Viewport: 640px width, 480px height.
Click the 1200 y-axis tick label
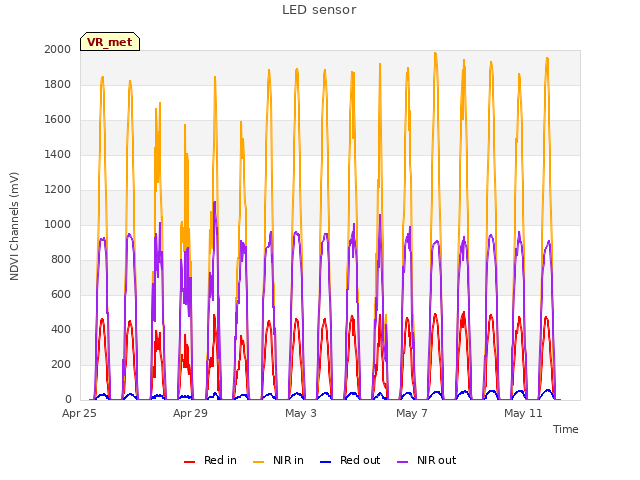pos(58,189)
